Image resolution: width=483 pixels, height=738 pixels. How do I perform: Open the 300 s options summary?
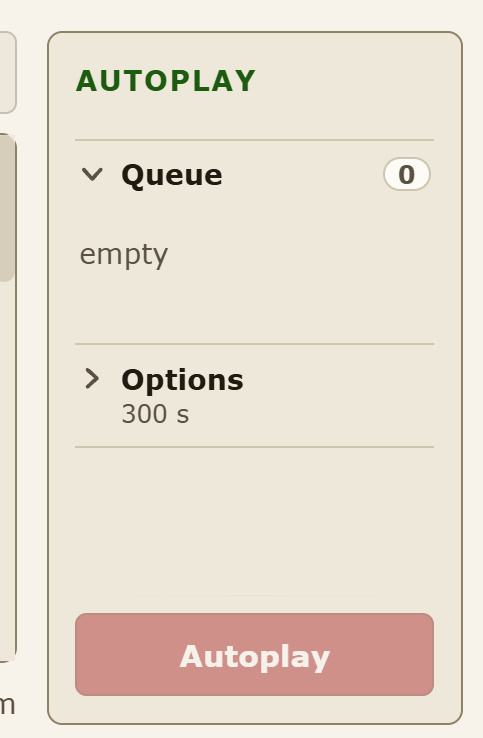[155, 414]
